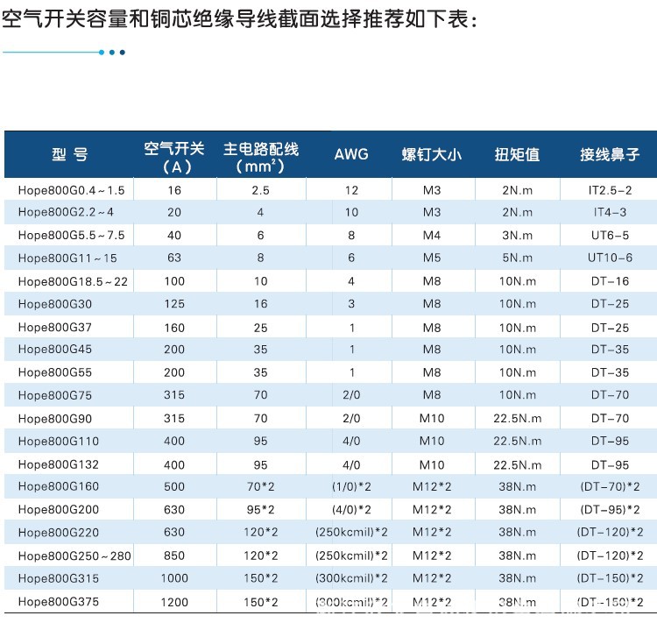
Task: Click the 1000 amp value for Hope800G315
Action: coord(174,577)
